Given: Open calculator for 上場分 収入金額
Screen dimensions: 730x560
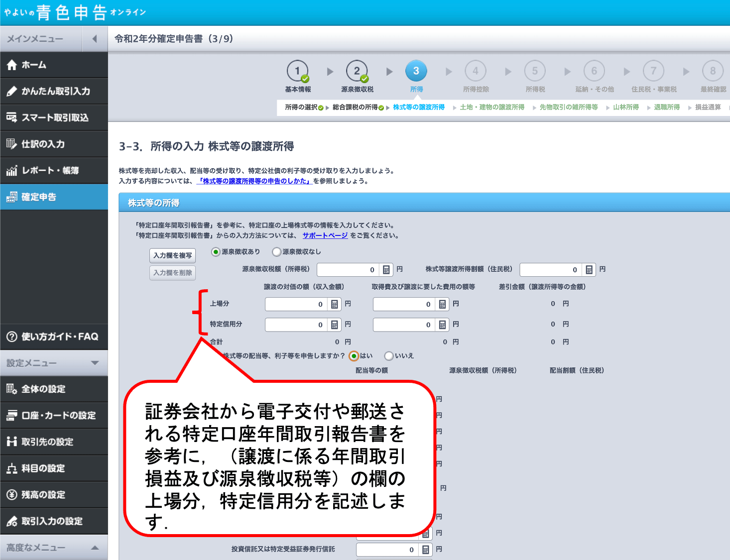Looking at the screenshot, I should point(335,304).
